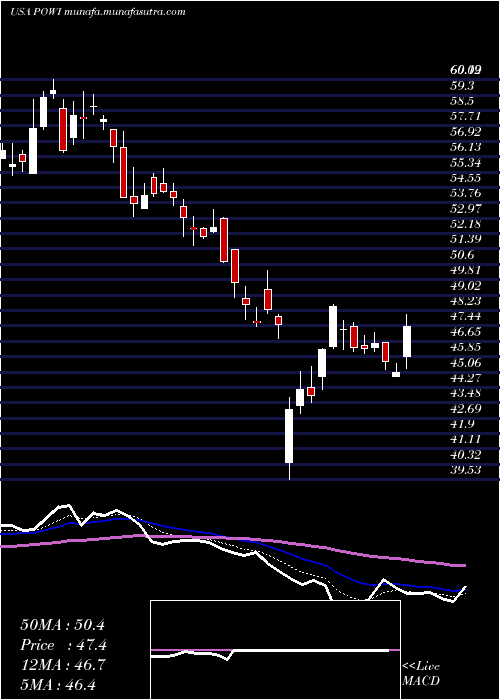Click the 43.48 price axis label
The width and height of the screenshot is (500, 700).
(x=467, y=393)
